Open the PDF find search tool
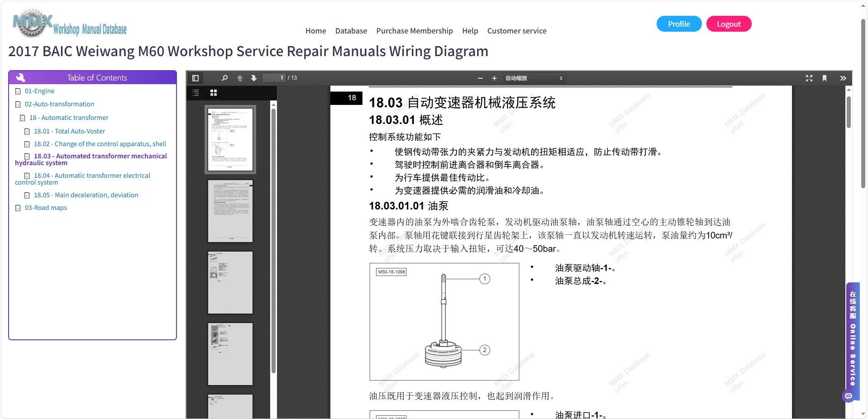 coord(224,78)
